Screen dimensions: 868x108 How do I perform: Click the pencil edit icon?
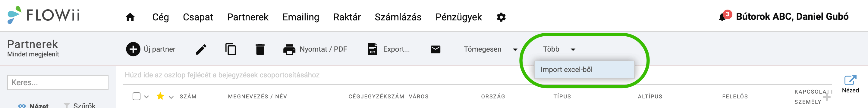201,49
